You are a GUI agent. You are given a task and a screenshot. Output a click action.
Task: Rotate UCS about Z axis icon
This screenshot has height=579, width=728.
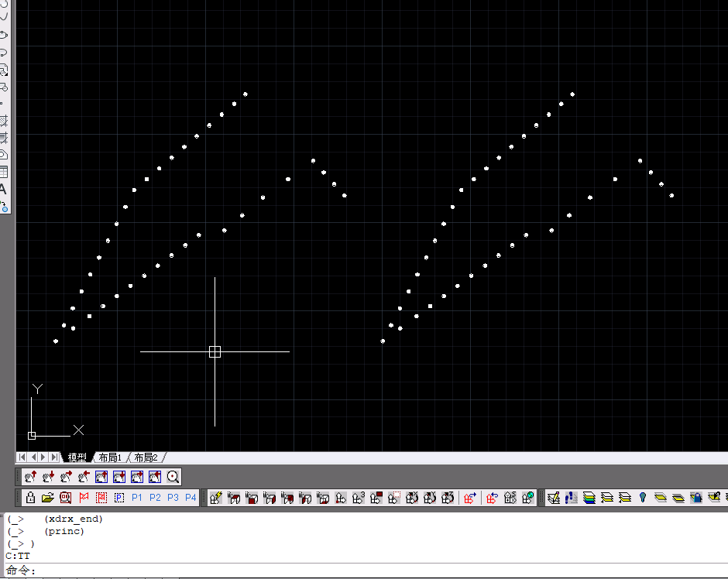coord(448,498)
